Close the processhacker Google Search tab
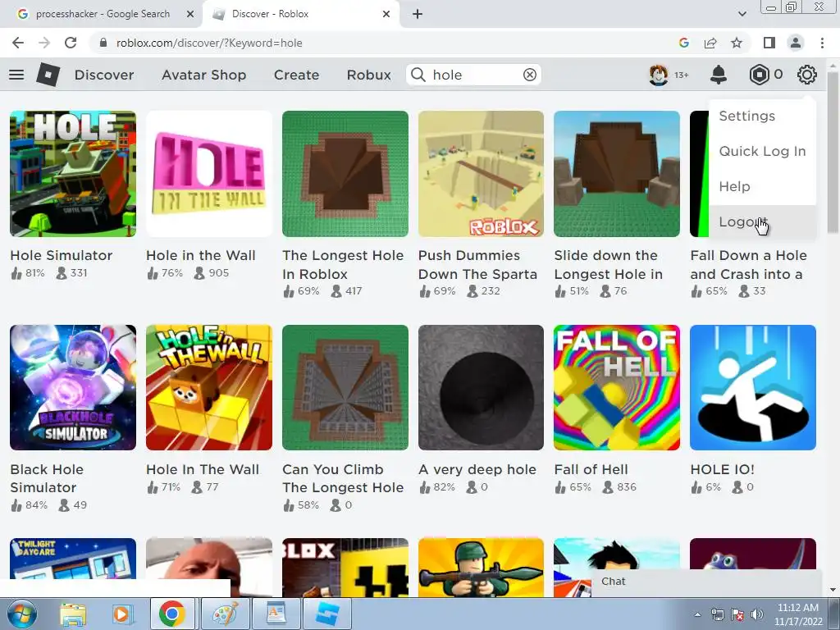The height and width of the screenshot is (630, 840). click(189, 14)
